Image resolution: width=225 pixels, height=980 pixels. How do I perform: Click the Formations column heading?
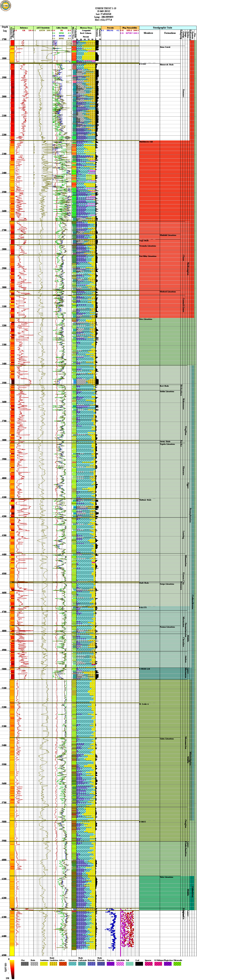170,33
